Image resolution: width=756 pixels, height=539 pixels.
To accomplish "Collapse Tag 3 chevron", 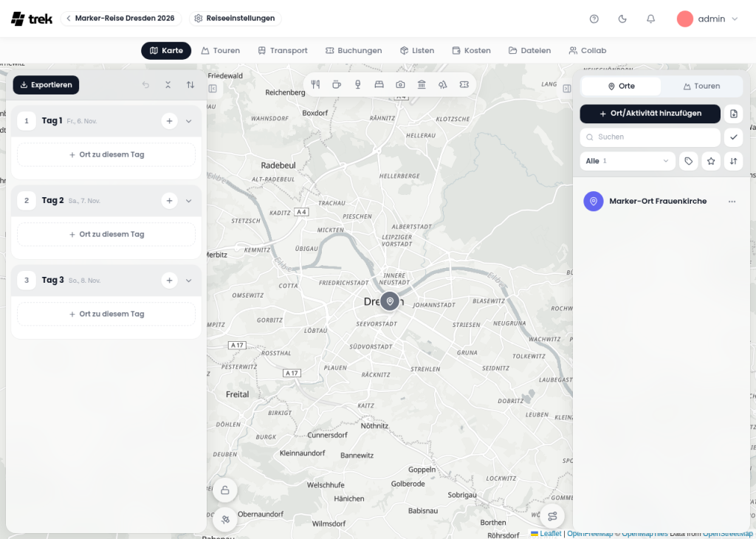I will [x=189, y=280].
